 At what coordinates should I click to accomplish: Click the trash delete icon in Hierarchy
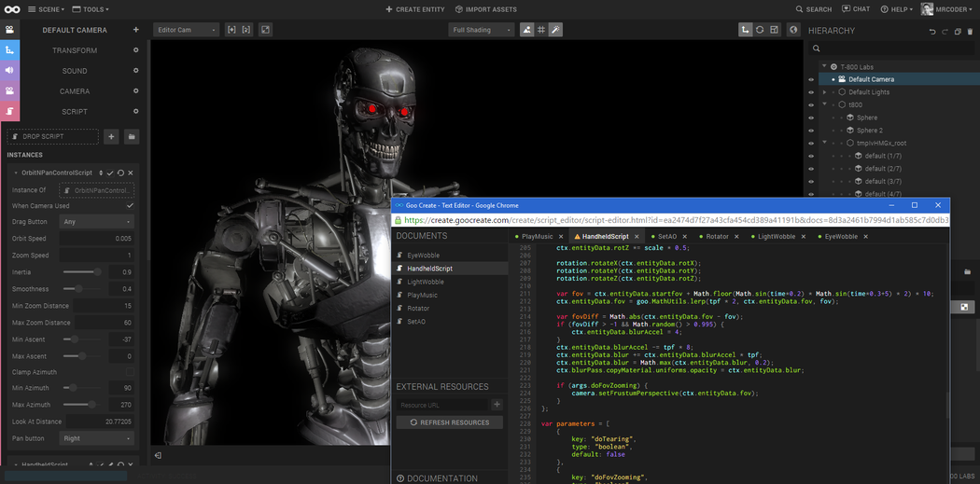(x=970, y=31)
